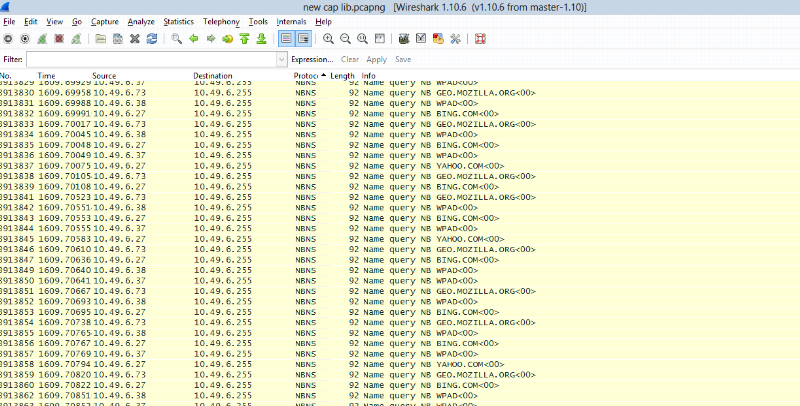Open a capture file via folder icon
Screen dimensions: 800x406
point(101,39)
